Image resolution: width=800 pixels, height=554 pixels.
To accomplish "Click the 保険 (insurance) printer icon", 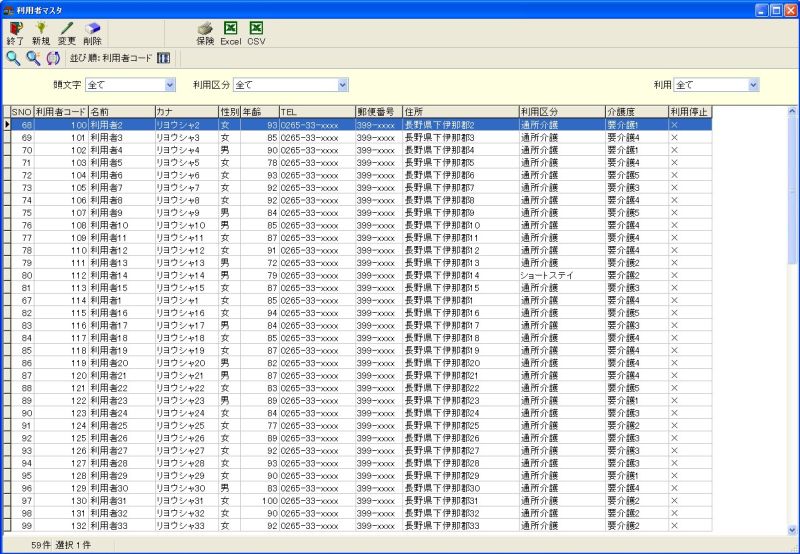I will (x=205, y=34).
